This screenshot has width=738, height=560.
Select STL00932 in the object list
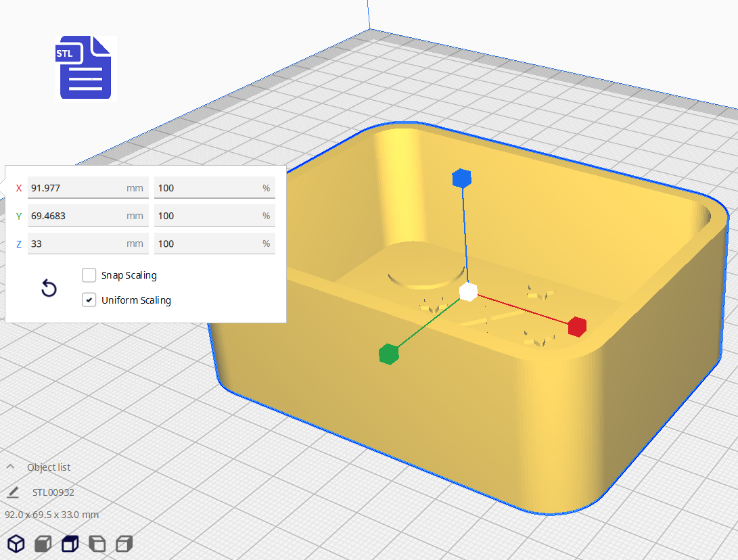(53, 492)
